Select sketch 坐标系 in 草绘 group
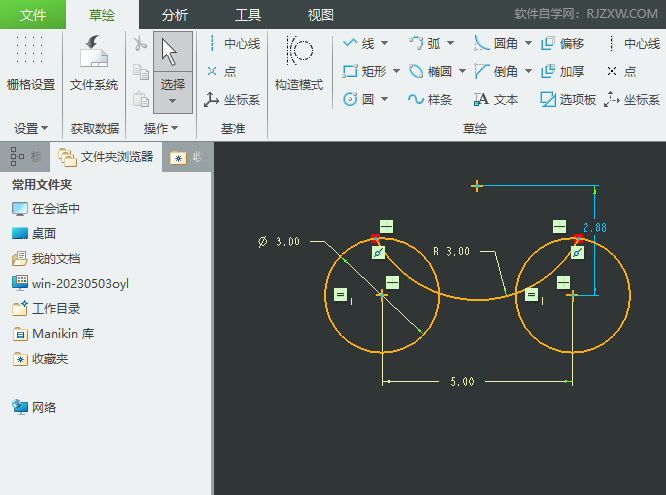666x495 pixels. tap(632, 99)
